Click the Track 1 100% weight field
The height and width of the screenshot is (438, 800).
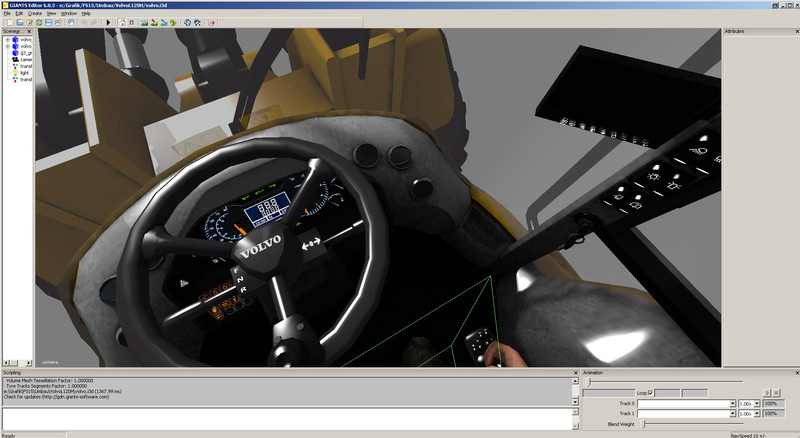773,414
